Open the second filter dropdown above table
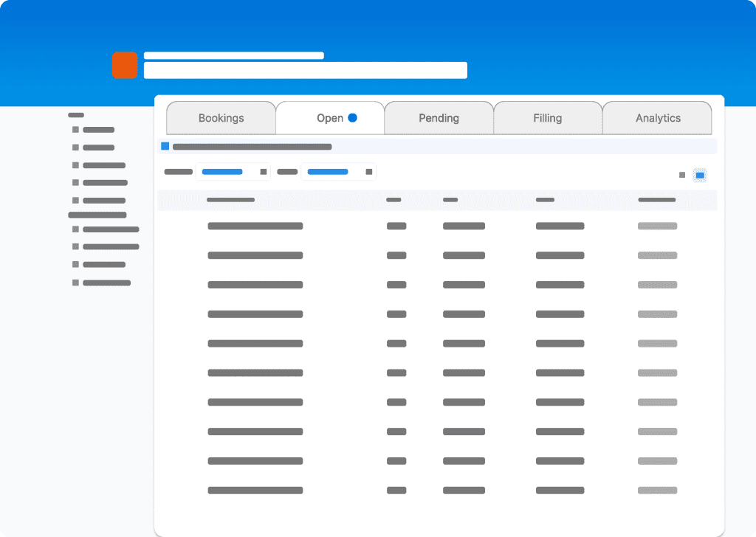Screen dimensions: 756x537 pyautogui.click(x=338, y=172)
